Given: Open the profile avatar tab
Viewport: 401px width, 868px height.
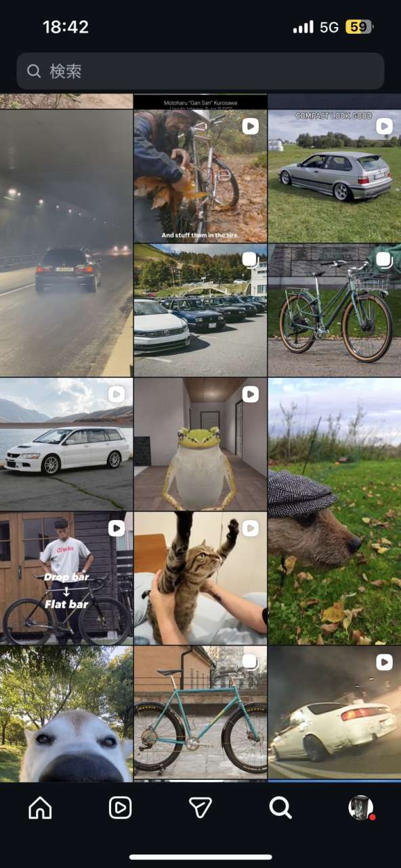Looking at the screenshot, I should point(360,807).
